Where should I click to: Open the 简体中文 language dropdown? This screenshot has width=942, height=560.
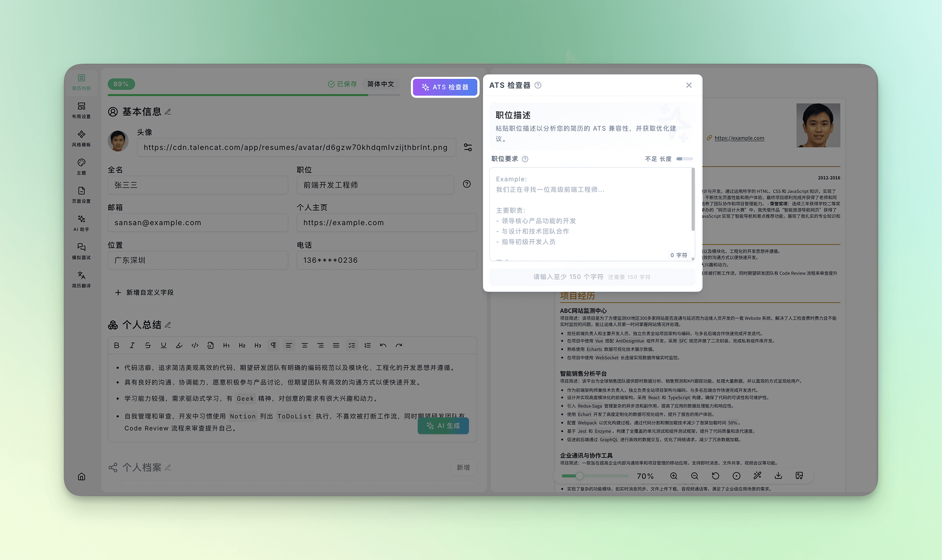381,84
